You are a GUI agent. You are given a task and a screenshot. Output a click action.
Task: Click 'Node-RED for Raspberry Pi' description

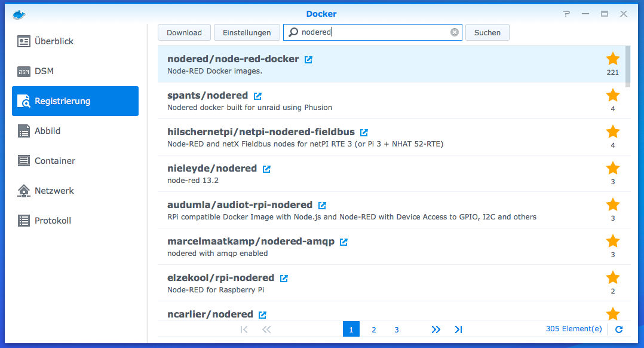click(216, 290)
